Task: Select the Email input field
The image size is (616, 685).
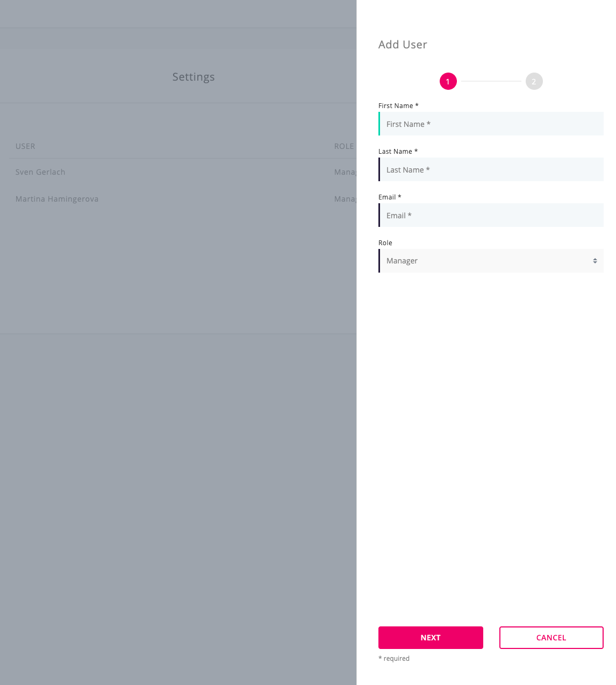Action: (491, 215)
